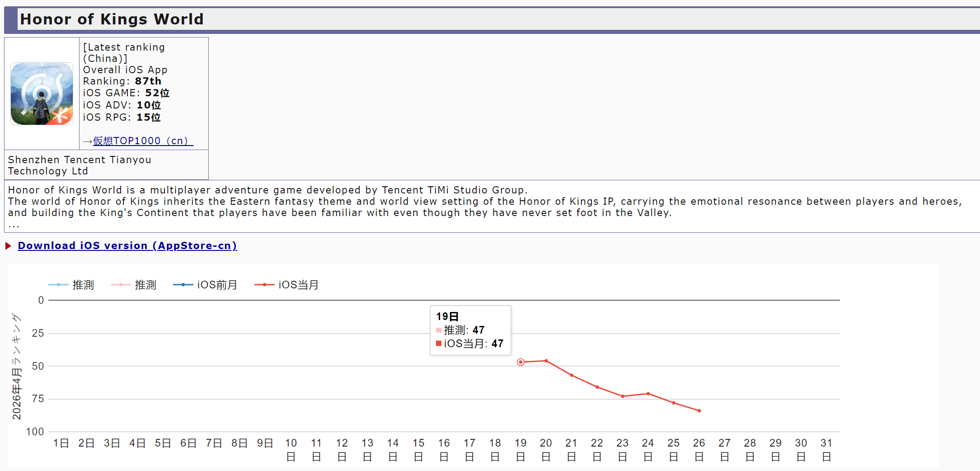Toggle the iOS前月 legend series

click(x=205, y=285)
